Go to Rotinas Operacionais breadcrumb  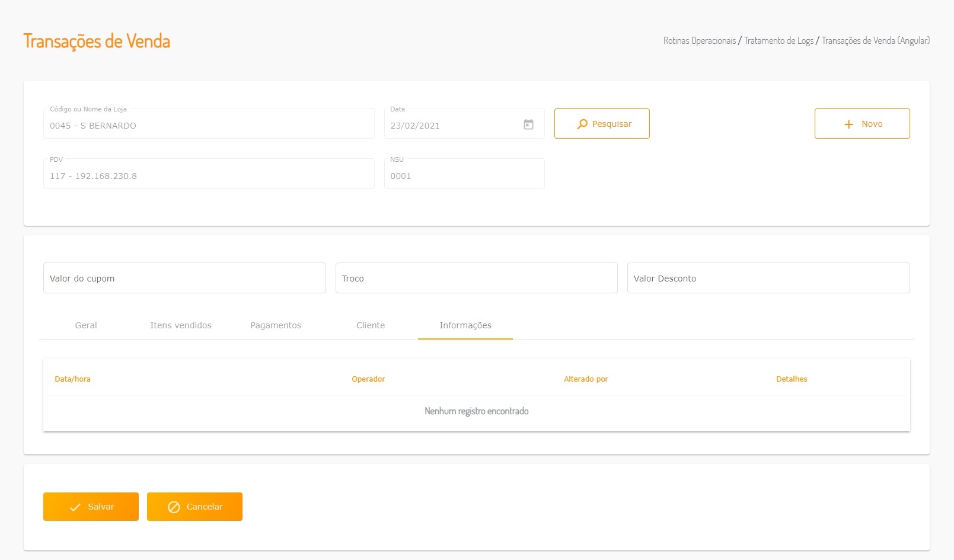tap(700, 41)
